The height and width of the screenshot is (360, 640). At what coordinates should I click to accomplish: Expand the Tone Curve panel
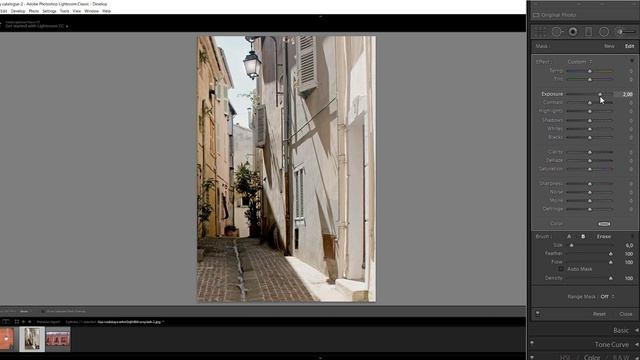(x=611, y=344)
